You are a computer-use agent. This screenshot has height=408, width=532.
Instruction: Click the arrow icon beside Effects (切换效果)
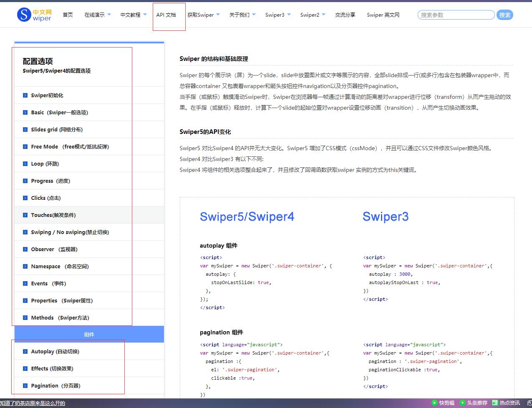coord(25,369)
